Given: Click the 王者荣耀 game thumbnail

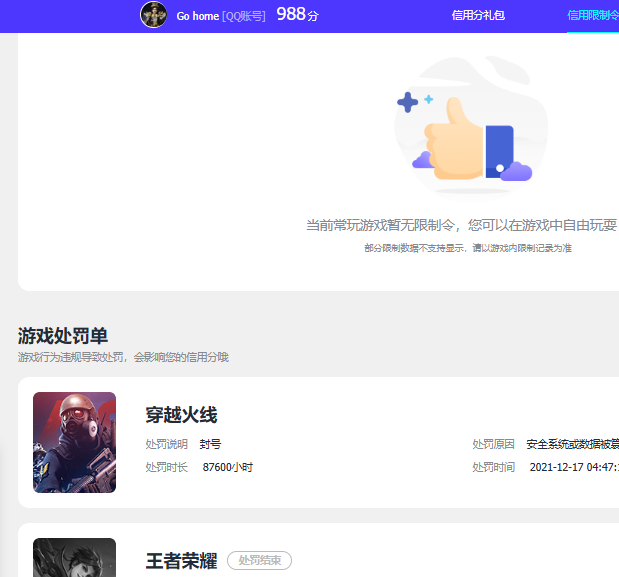Looking at the screenshot, I should tap(75, 557).
